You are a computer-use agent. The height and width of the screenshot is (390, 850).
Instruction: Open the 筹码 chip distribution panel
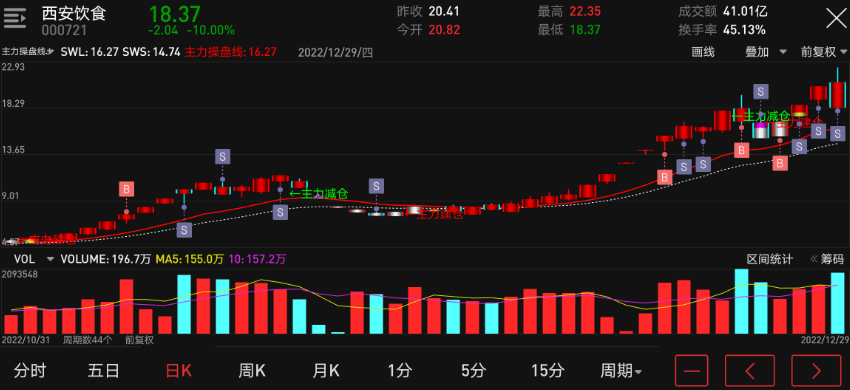[x=828, y=259]
